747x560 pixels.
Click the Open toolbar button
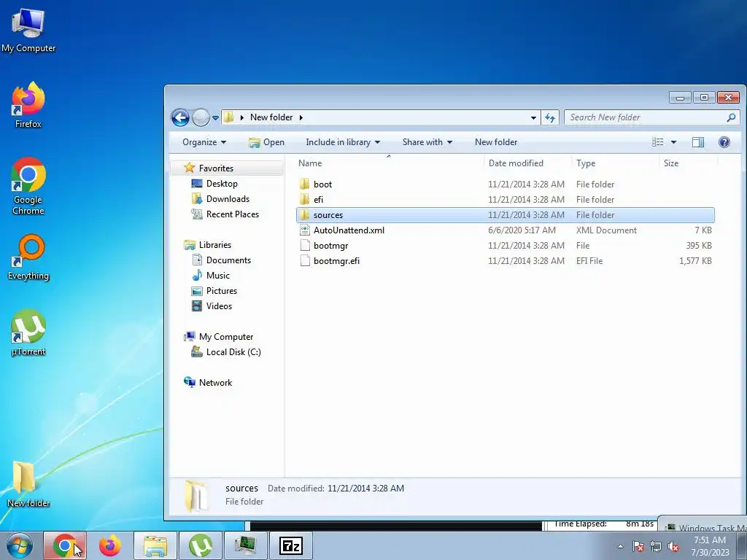(x=266, y=142)
